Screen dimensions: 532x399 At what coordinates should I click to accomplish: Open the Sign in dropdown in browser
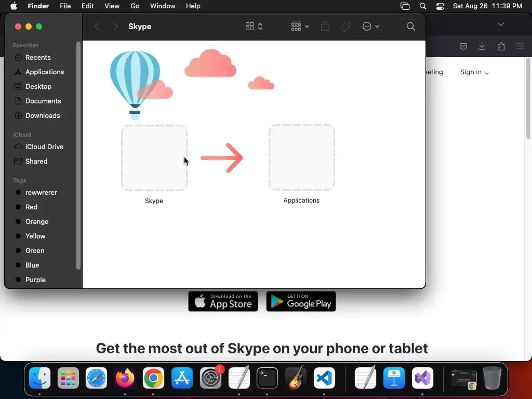(x=474, y=72)
